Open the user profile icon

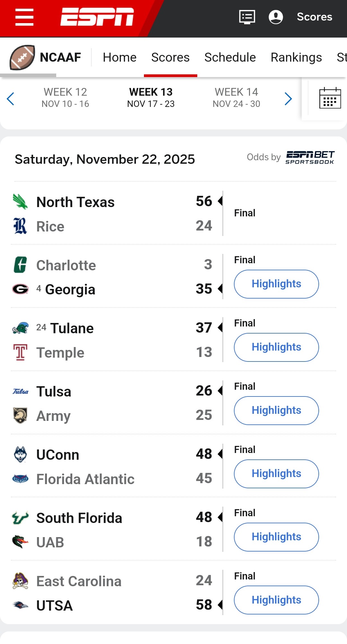coord(276,17)
